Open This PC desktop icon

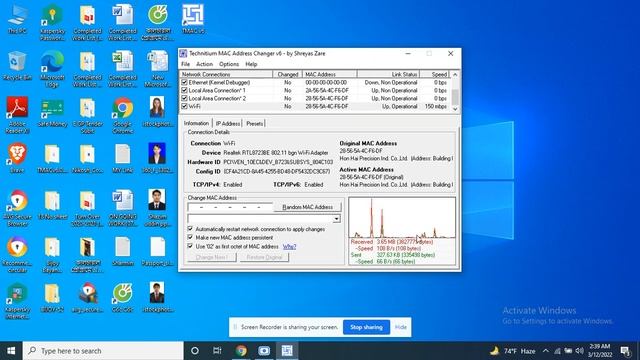point(17,18)
